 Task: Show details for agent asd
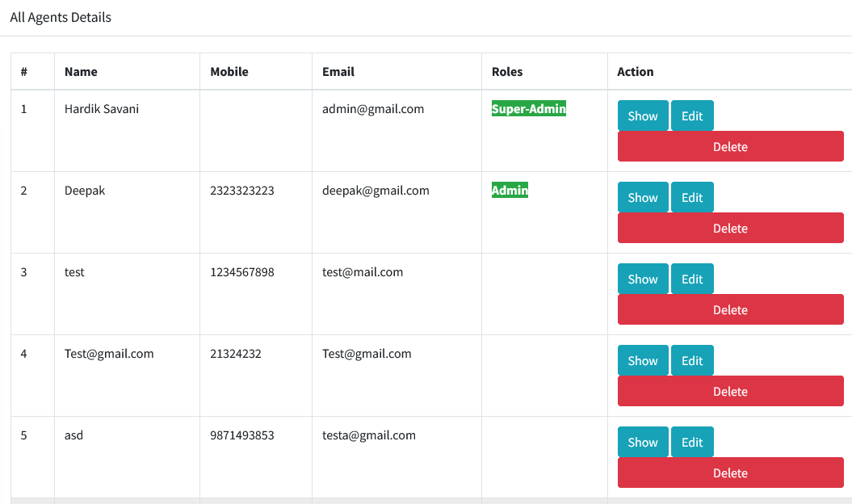643,442
